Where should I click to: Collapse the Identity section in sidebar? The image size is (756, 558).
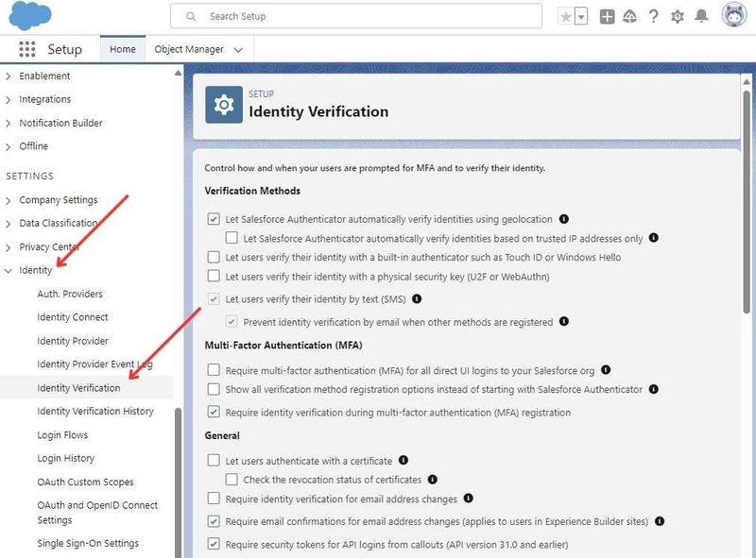[x=9, y=271]
